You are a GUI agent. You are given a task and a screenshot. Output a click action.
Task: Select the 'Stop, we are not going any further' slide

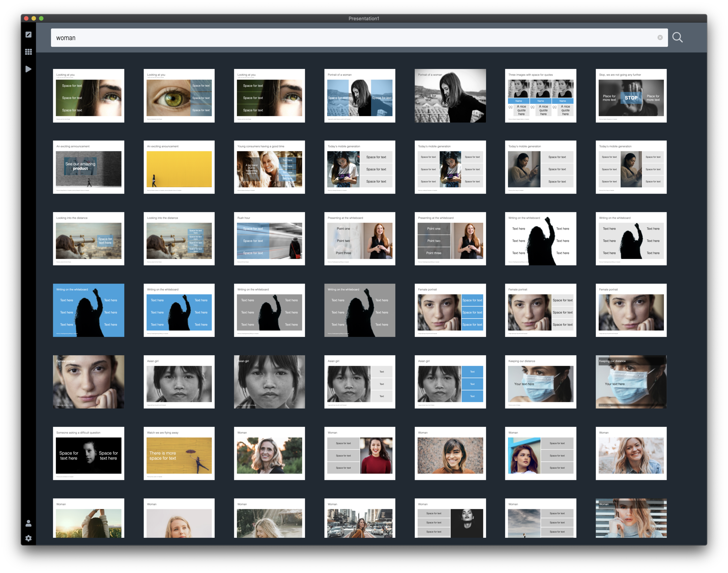pyautogui.click(x=631, y=95)
